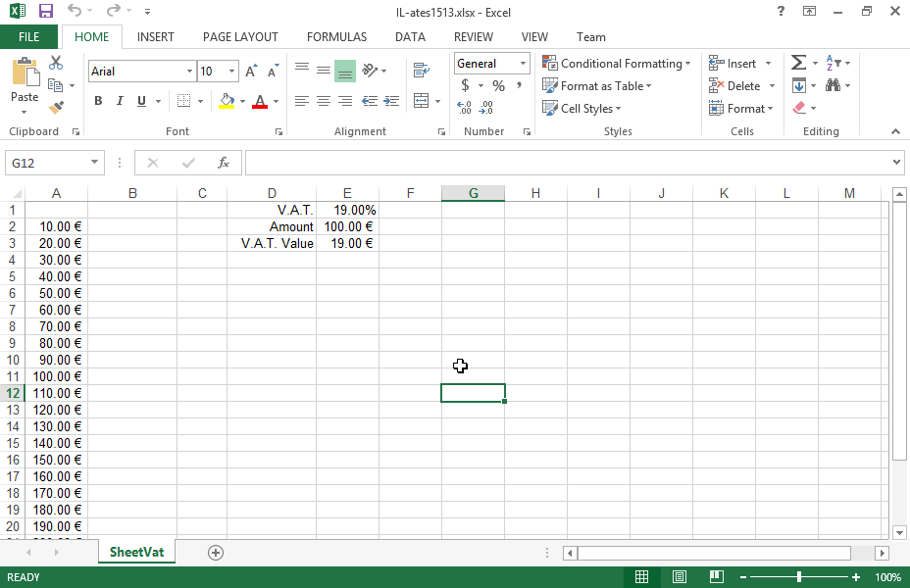Image resolution: width=910 pixels, height=588 pixels.
Task: Open the FILE menu
Action: (x=29, y=37)
